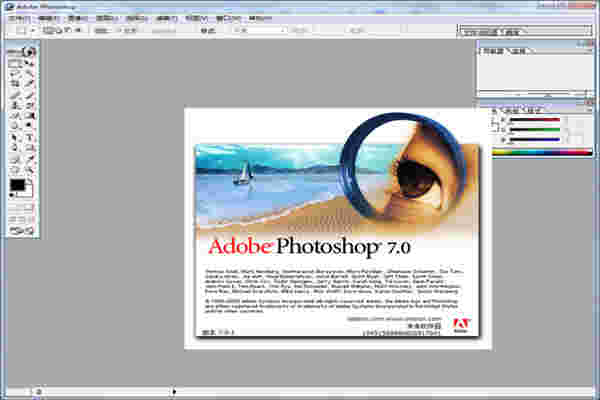Select the Gradient tool
Screen dimensions: 600x400
click(x=29, y=115)
